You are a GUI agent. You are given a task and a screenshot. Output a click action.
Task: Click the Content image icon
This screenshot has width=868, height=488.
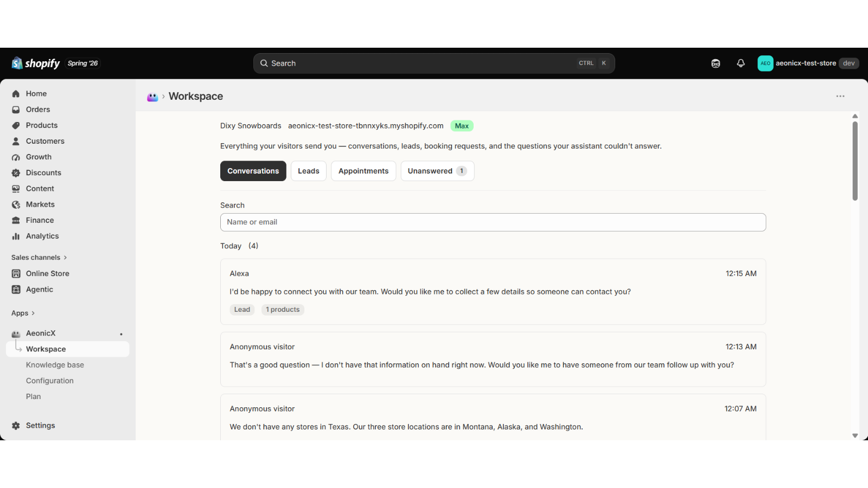point(16,189)
